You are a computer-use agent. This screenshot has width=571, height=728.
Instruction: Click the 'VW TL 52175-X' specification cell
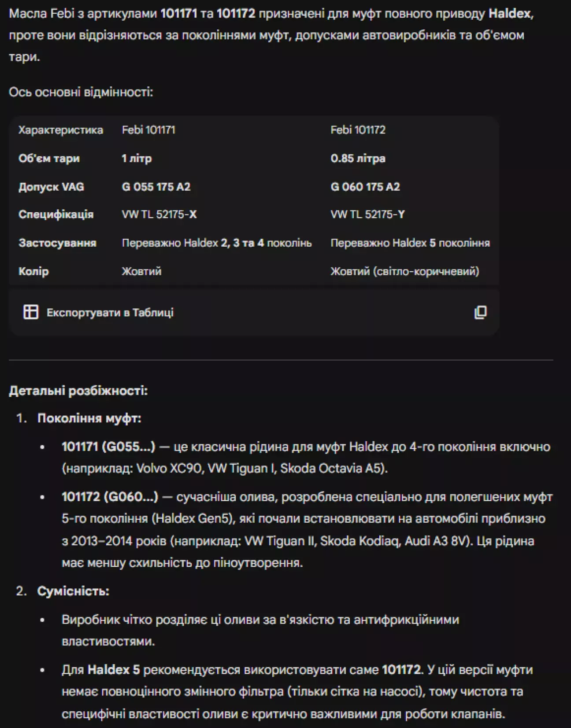pyautogui.click(x=159, y=214)
